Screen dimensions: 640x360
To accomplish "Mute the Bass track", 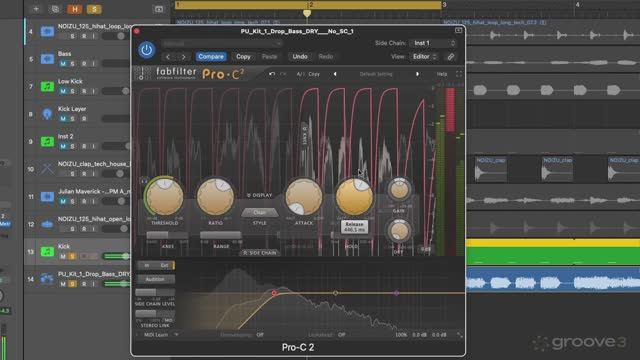I will tap(63, 64).
